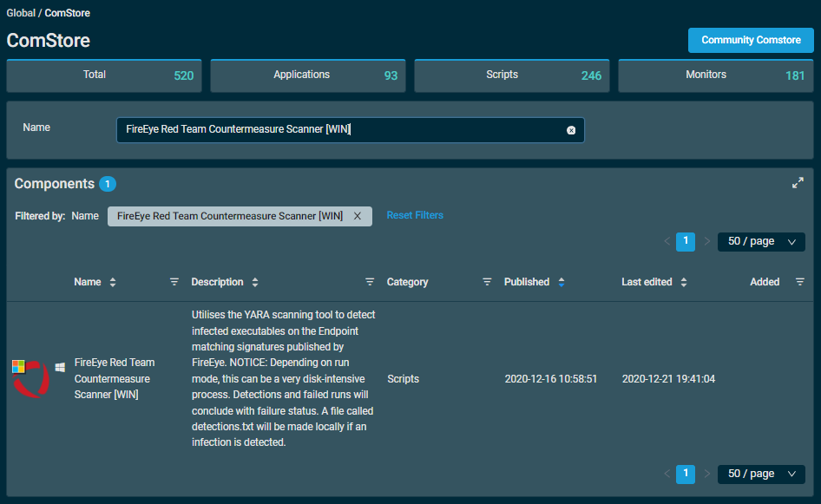The width and height of the screenshot is (821, 504).
Task: Open the Description column filter
Action: [370, 282]
